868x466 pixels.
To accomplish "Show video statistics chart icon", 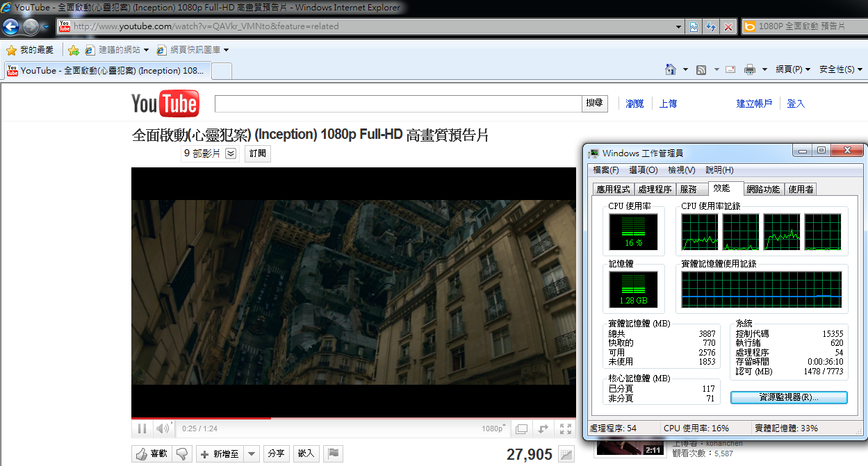I will (567, 456).
